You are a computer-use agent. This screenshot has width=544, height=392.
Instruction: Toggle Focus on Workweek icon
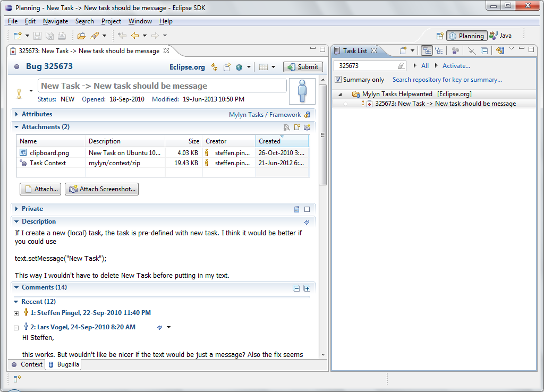pos(455,50)
